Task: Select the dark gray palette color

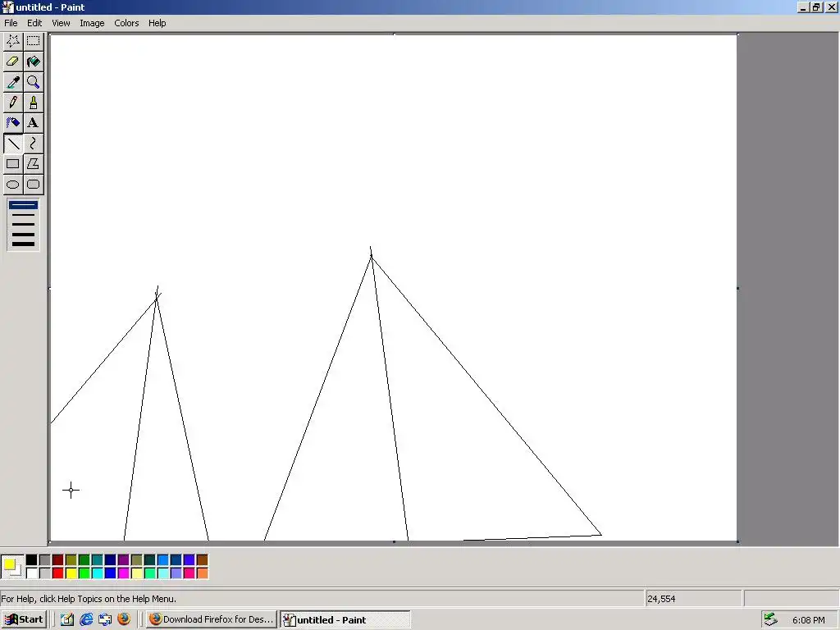Action: [44, 560]
